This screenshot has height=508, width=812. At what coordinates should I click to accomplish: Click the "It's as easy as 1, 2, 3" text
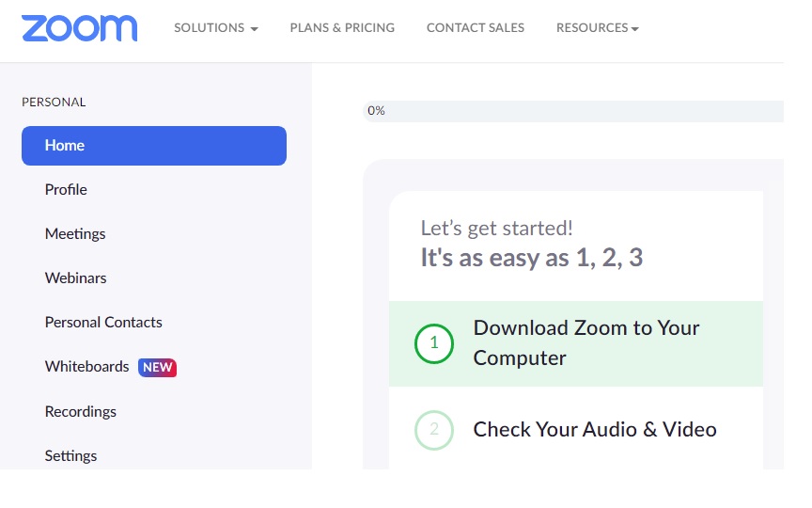coord(532,258)
